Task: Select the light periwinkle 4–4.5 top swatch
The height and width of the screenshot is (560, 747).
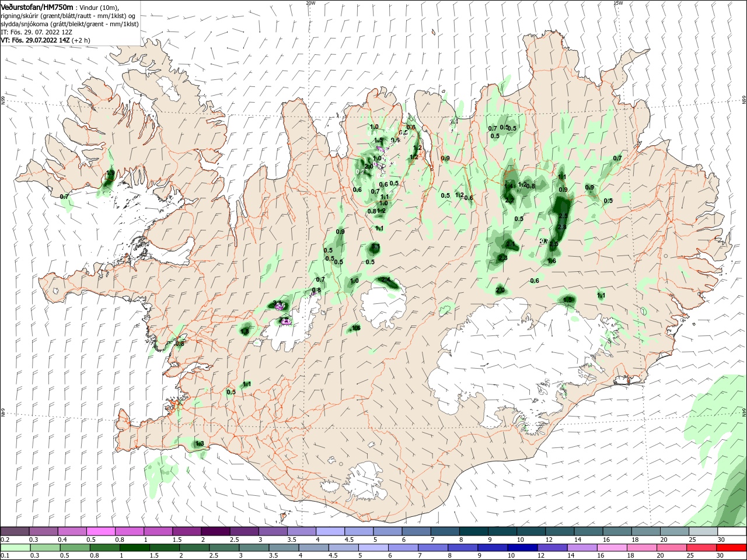Action: point(330,531)
